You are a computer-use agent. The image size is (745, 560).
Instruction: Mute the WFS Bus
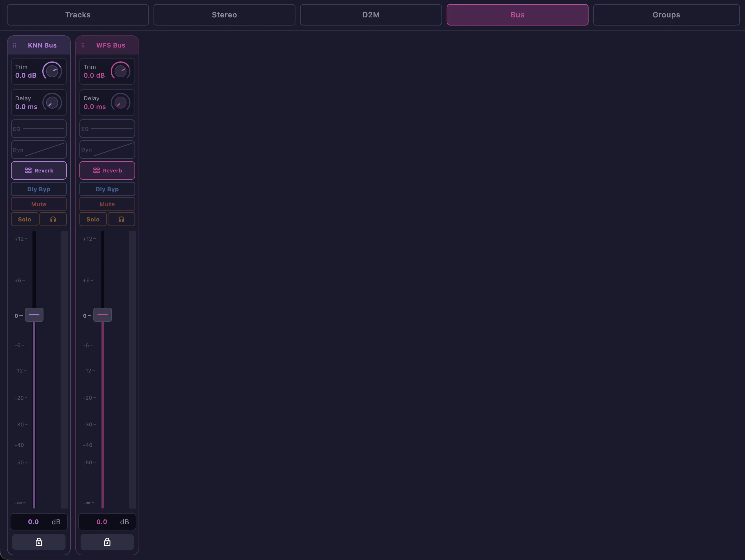(107, 204)
